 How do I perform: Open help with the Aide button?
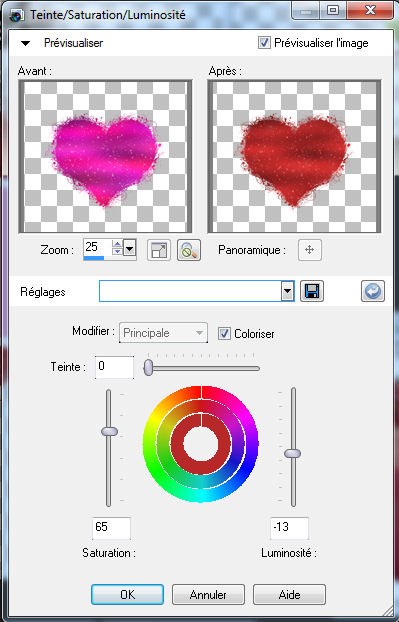click(x=289, y=594)
